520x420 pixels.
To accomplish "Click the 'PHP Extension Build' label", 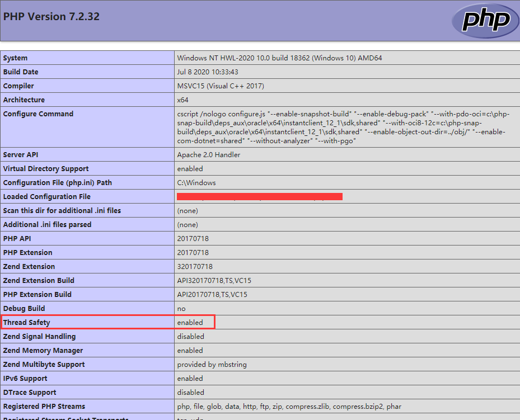I will [x=37, y=294].
